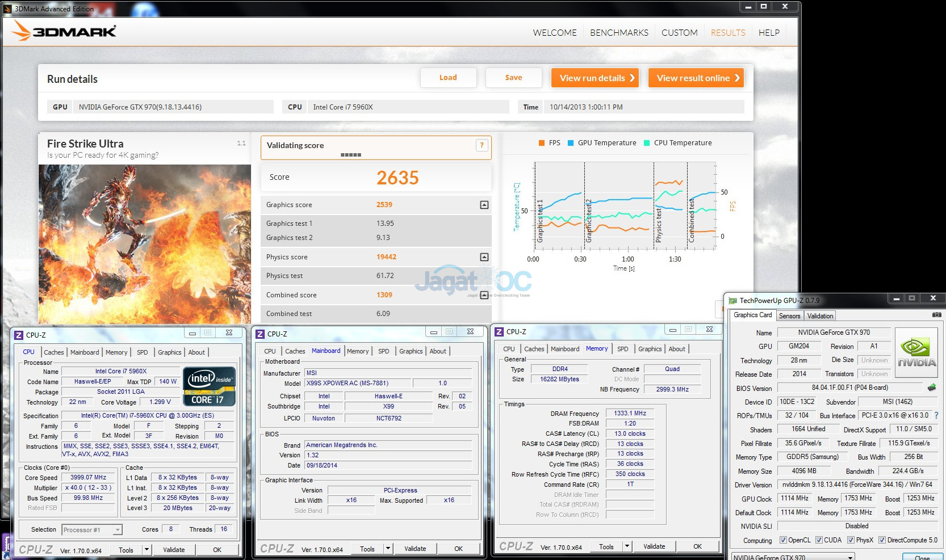Screen dimensions: 946x560
Task: Click the GPU Temperature legend swatch
Action: 571,143
